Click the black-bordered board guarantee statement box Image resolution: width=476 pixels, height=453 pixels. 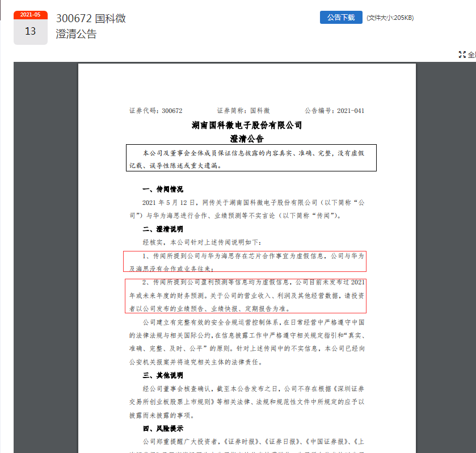coord(251,158)
